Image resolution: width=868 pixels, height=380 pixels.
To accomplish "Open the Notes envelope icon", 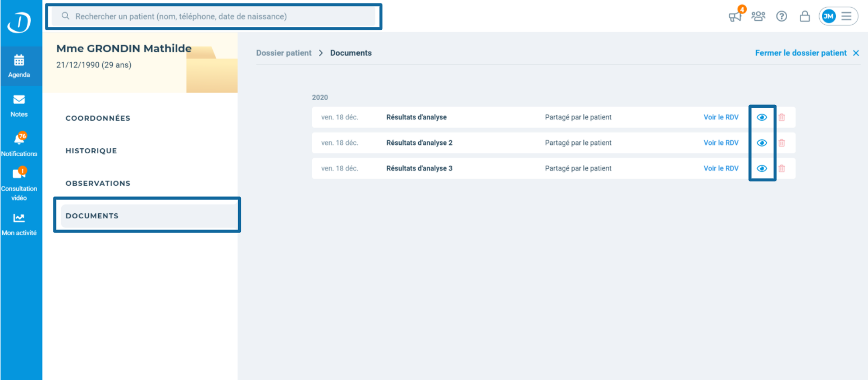I will pyautogui.click(x=19, y=100).
